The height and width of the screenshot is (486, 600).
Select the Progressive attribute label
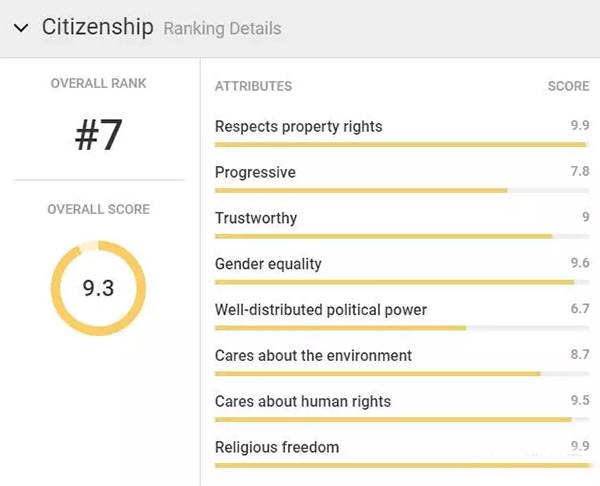point(255,172)
